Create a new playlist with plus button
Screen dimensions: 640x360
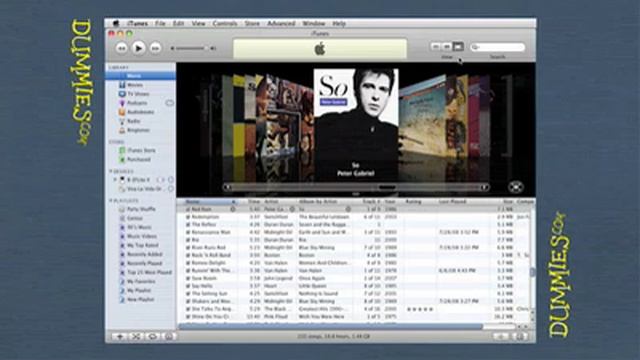(120, 336)
